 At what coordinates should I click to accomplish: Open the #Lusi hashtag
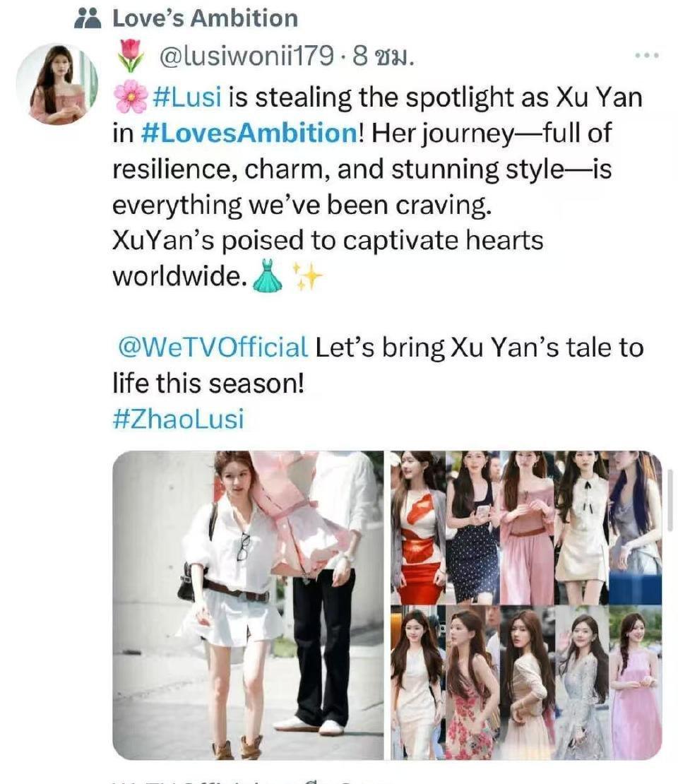pos(186,97)
